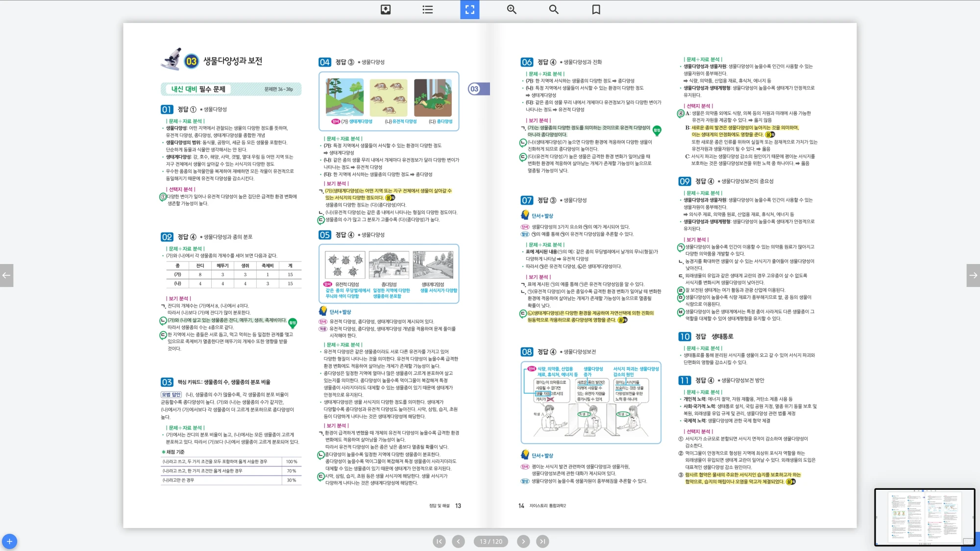Open the search magnifier icon
This screenshot has width=980, height=551.
click(x=554, y=9)
